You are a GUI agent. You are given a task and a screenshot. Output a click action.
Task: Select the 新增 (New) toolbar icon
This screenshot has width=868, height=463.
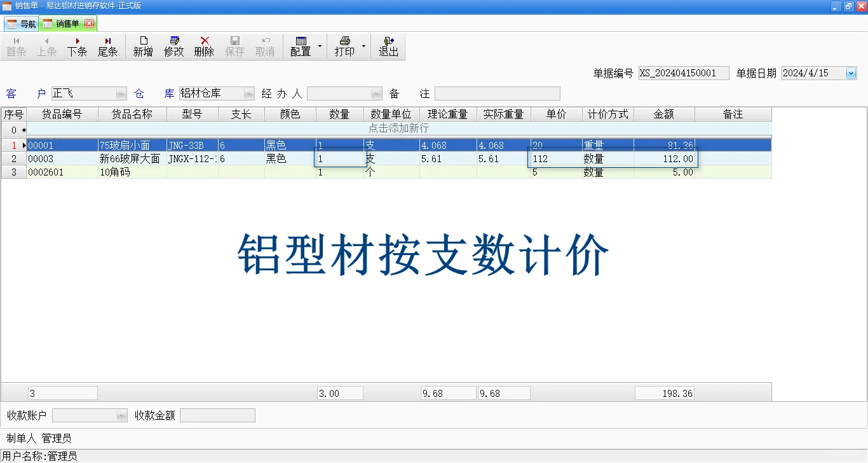[x=143, y=45]
